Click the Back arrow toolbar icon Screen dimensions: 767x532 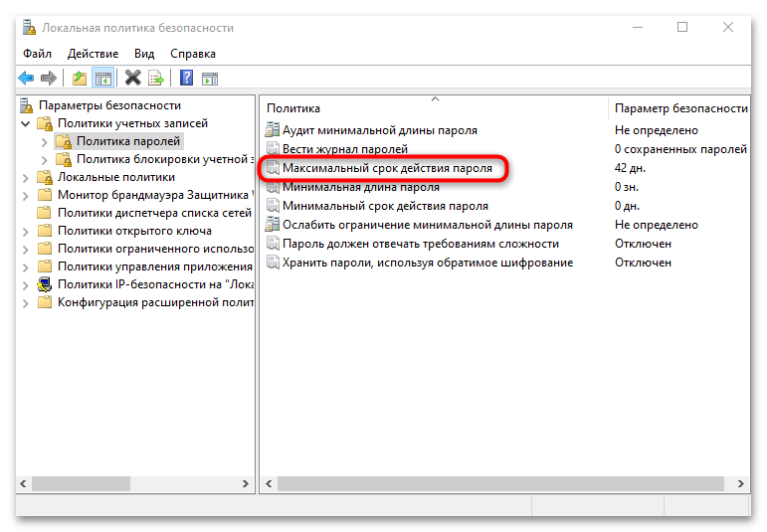26,78
